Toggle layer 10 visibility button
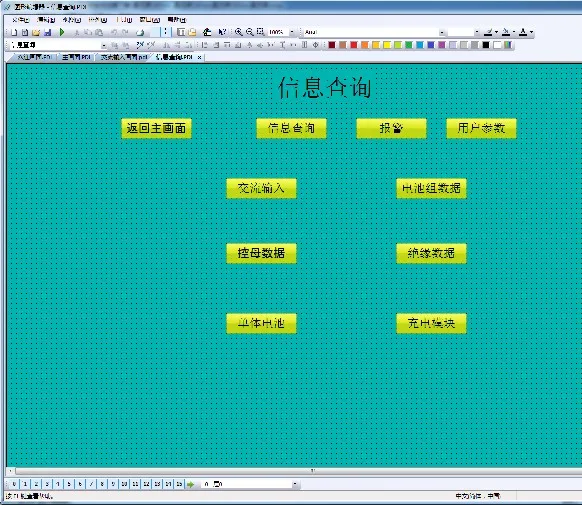Image resolution: width=582 pixels, height=505 pixels. [x=124, y=484]
